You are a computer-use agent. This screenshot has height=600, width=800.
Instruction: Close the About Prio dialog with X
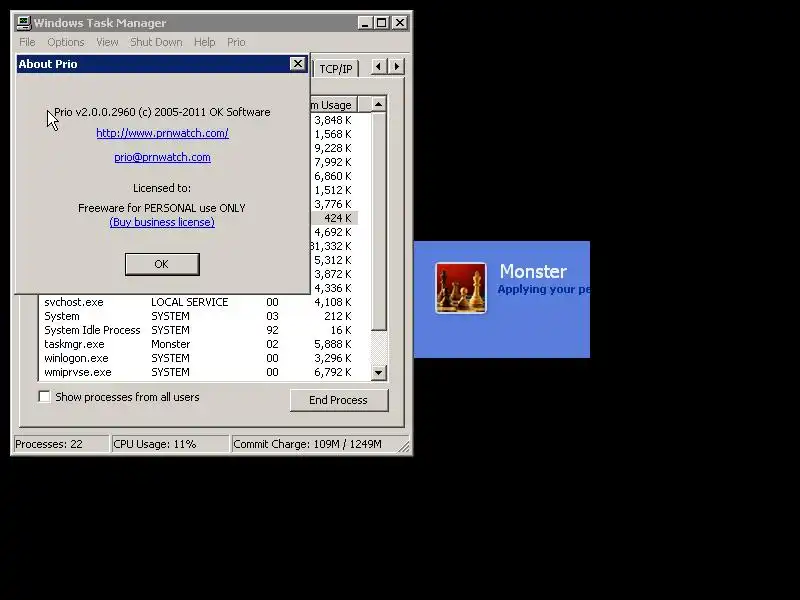pos(297,64)
